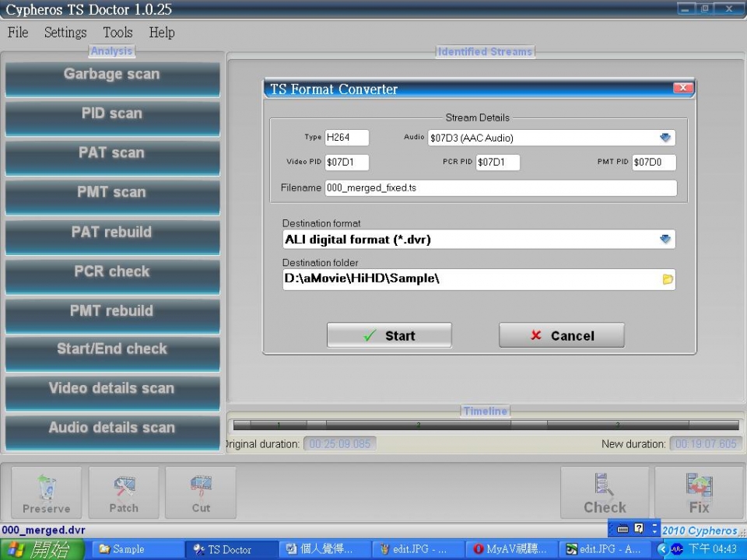The width and height of the screenshot is (747, 560).
Task: Select the Patch tool icon
Action: (124, 492)
